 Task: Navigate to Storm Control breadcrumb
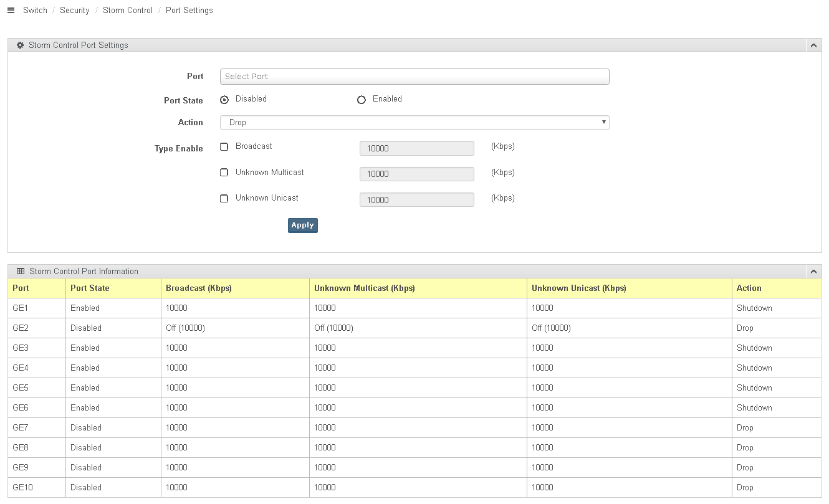click(x=127, y=11)
